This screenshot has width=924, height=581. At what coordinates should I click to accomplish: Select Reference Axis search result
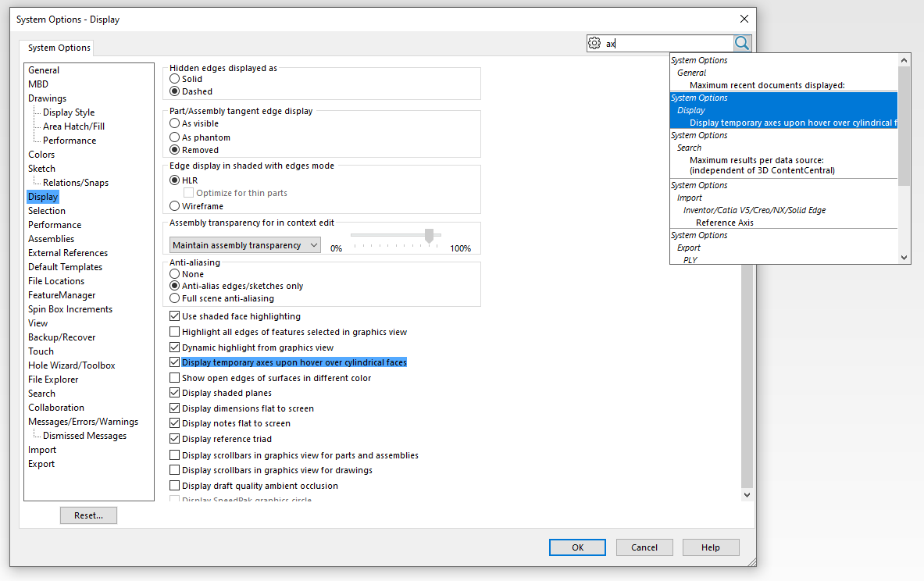[725, 223]
